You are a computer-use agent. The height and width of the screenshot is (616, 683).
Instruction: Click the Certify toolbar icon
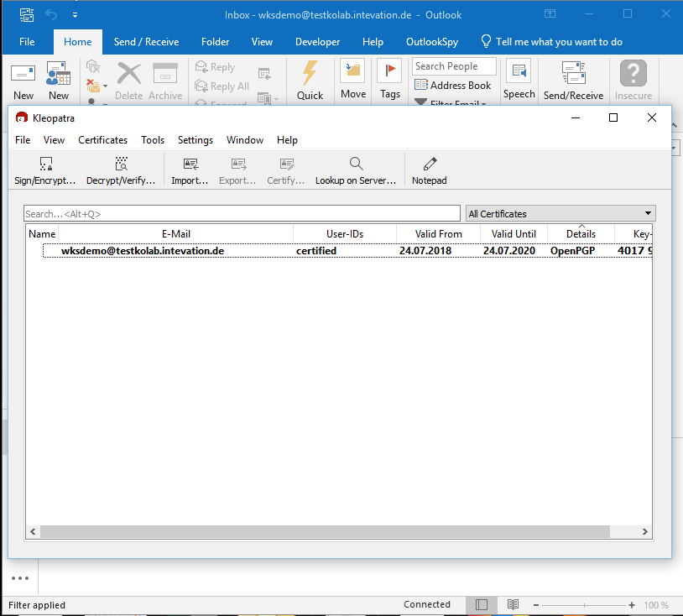click(x=287, y=164)
